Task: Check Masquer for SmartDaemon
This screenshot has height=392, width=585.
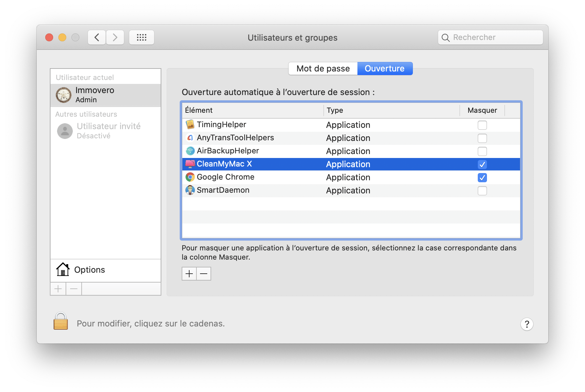Action: (482, 190)
